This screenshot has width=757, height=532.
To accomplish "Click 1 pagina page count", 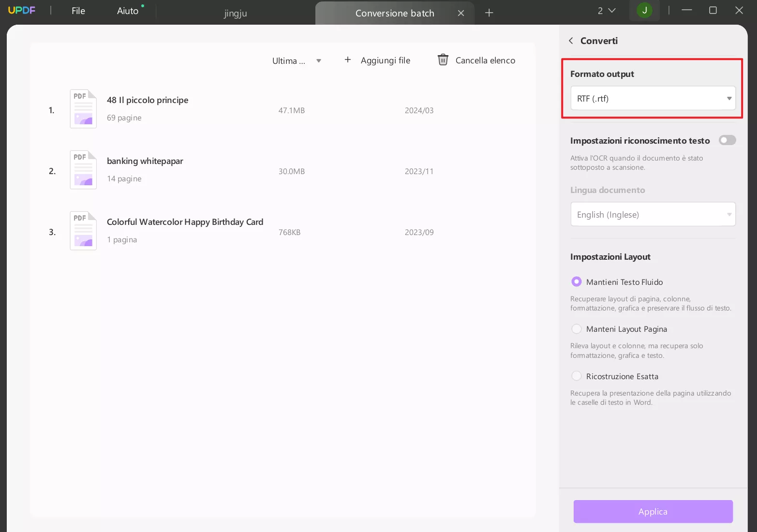I will pyautogui.click(x=122, y=240).
